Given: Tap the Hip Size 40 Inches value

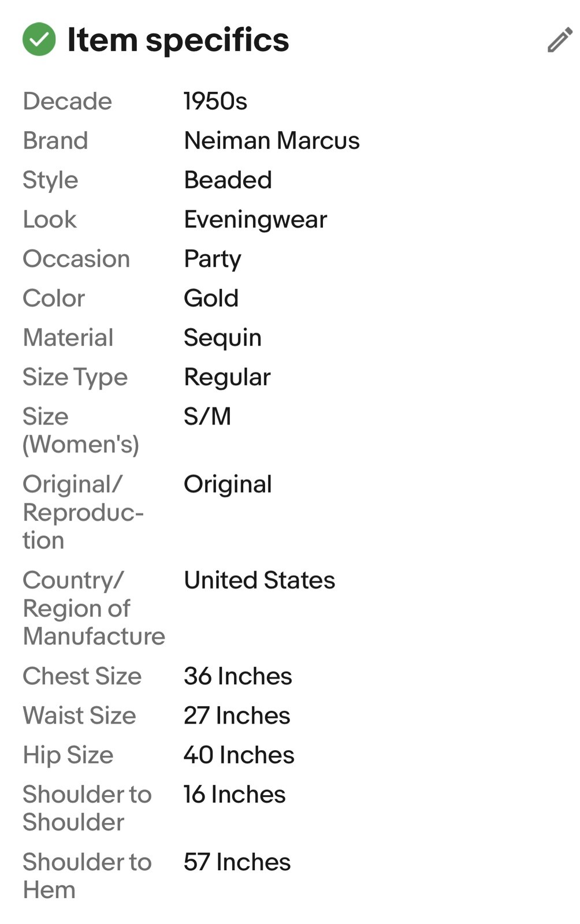Looking at the screenshot, I should tap(239, 755).
